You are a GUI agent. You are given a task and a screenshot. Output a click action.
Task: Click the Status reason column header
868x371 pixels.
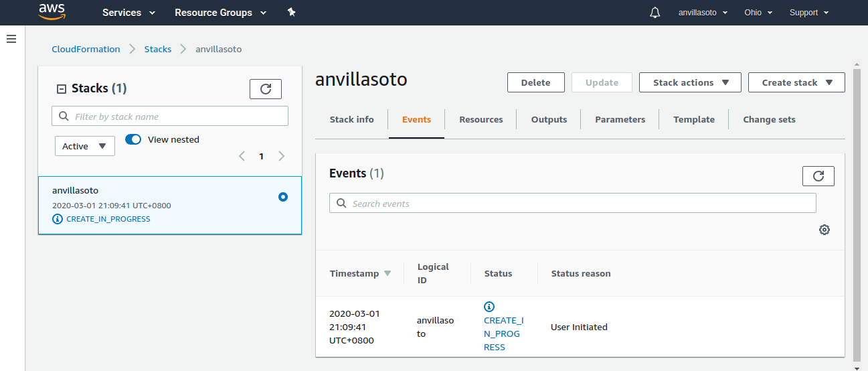[x=581, y=273]
